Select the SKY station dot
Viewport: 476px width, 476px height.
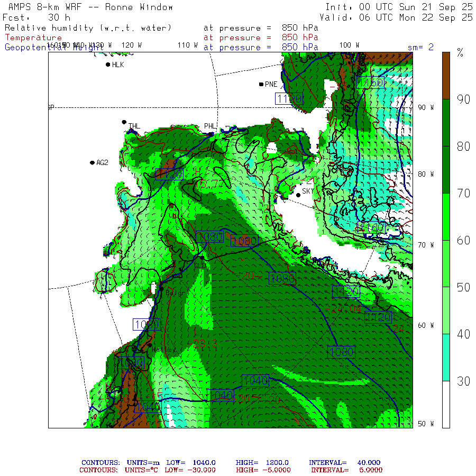298,195
